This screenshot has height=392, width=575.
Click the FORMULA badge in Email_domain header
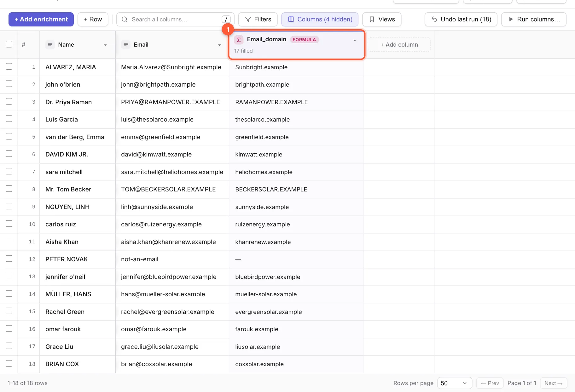click(x=304, y=40)
